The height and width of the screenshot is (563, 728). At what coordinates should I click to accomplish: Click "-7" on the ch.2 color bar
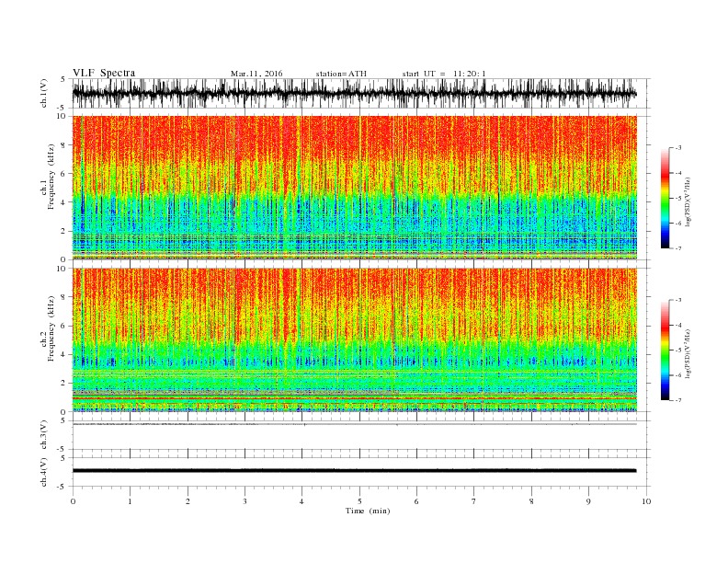pos(678,400)
